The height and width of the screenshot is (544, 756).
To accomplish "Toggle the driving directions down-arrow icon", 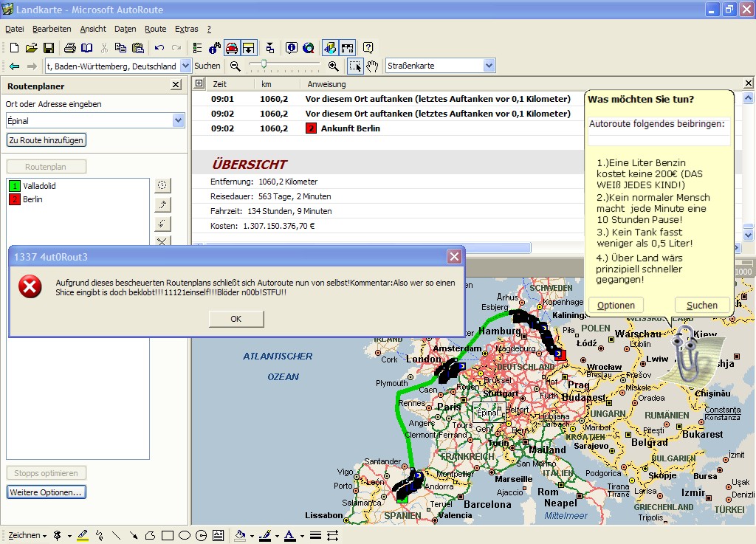I will click(x=249, y=48).
